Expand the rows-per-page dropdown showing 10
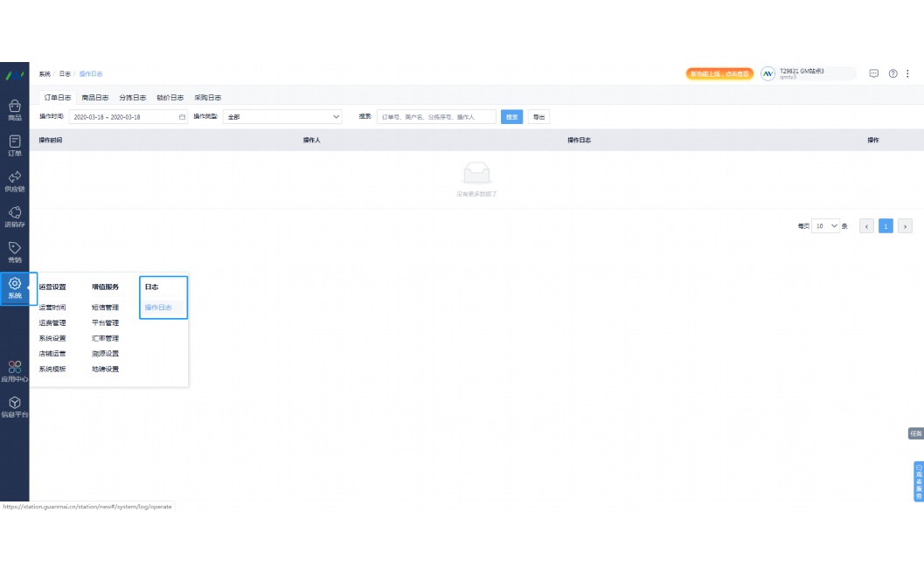Screen dimensions: 924x574 pos(826,225)
